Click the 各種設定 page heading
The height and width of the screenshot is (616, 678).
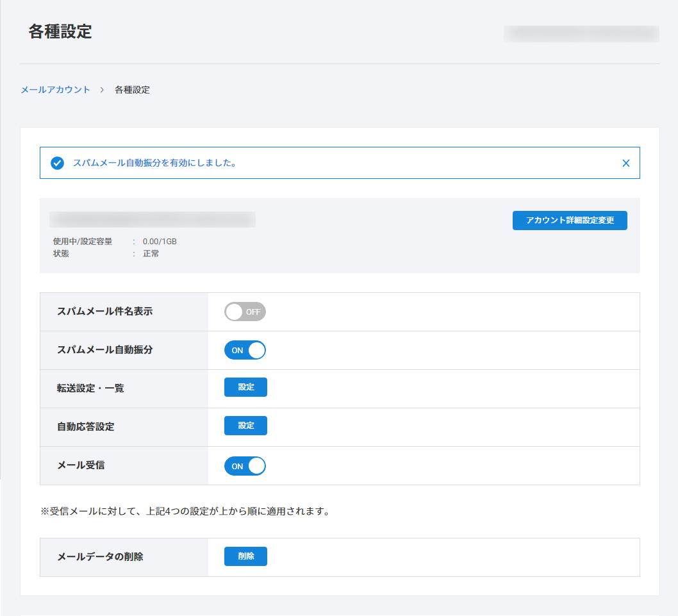(60, 31)
